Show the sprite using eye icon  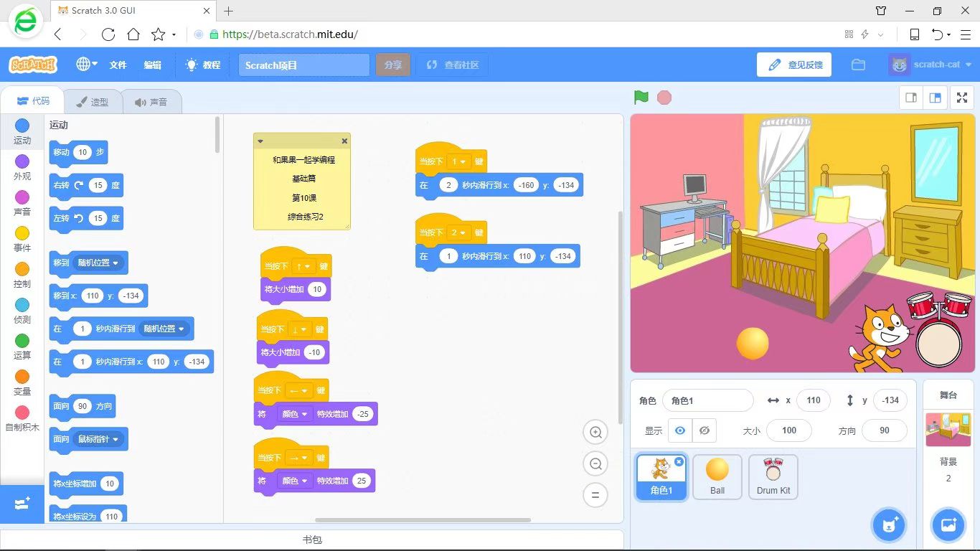679,430
